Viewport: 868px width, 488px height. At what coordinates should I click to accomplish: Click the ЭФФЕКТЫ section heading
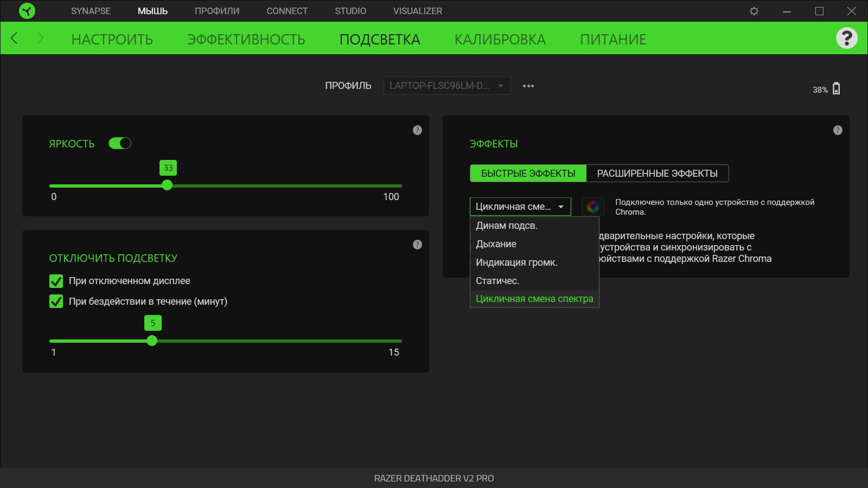click(x=494, y=144)
